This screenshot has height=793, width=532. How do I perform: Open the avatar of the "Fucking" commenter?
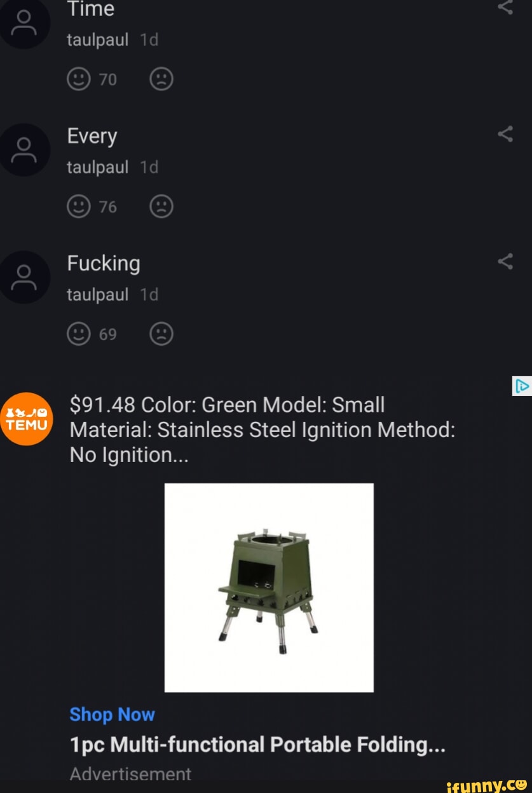pos(25,277)
